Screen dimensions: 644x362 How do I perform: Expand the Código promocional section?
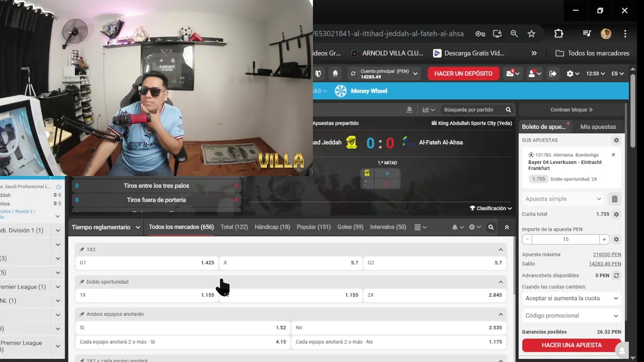[x=572, y=316]
